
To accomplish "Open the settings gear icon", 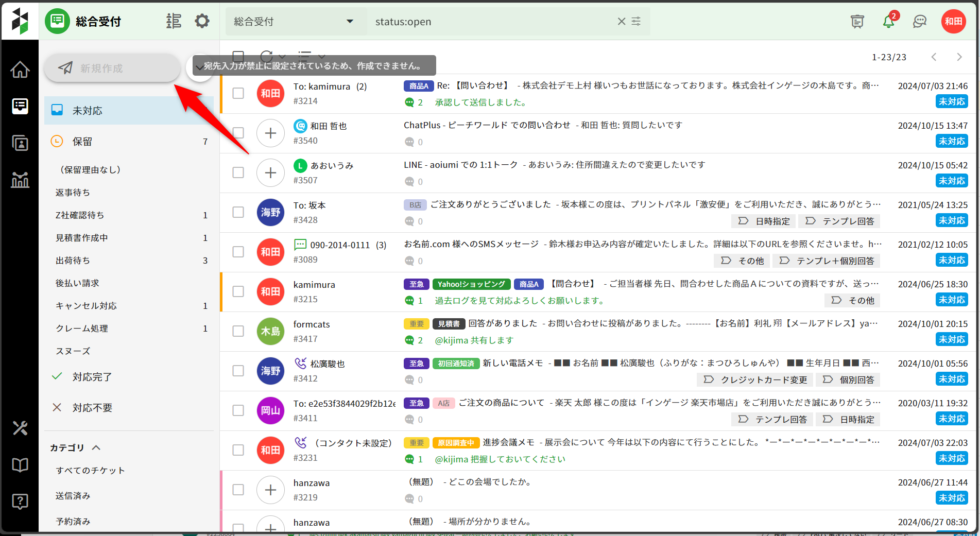I will point(202,21).
